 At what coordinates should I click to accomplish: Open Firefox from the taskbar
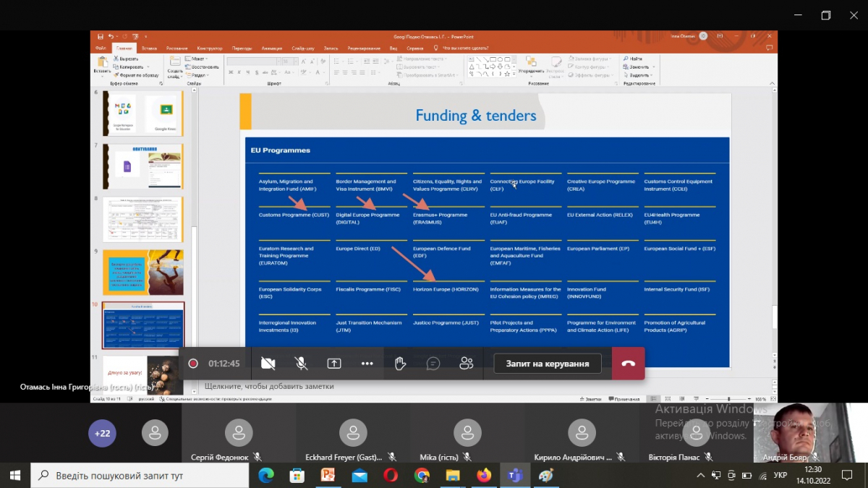(x=484, y=476)
